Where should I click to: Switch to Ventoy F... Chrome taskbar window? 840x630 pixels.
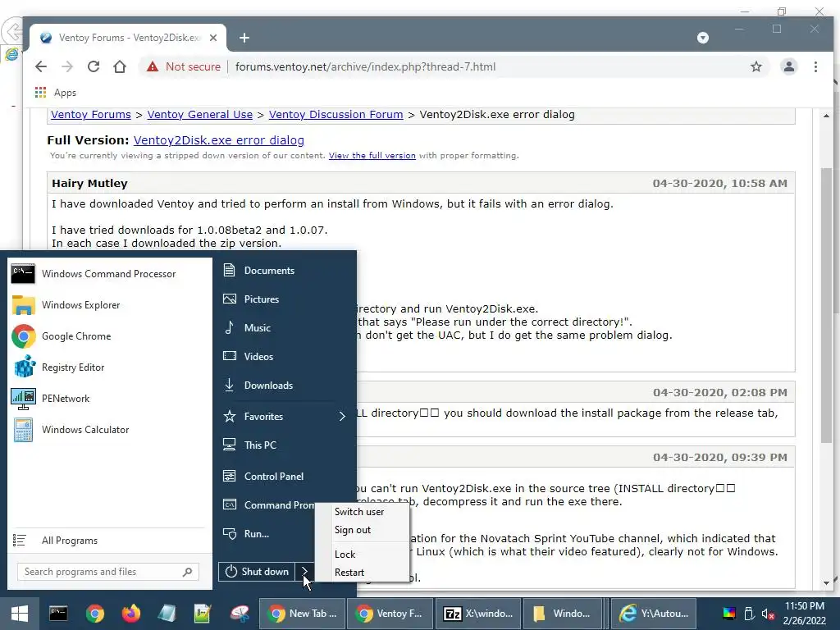point(390,614)
